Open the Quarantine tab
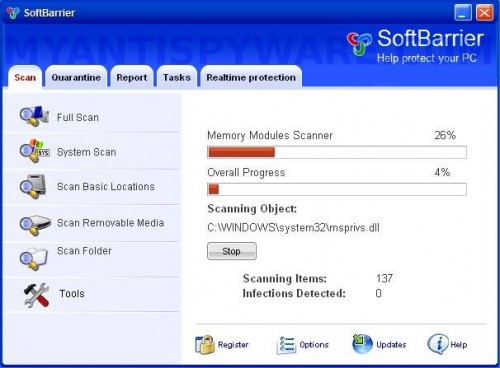This screenshot has height=368, width=500. click(x=76, y=77)
